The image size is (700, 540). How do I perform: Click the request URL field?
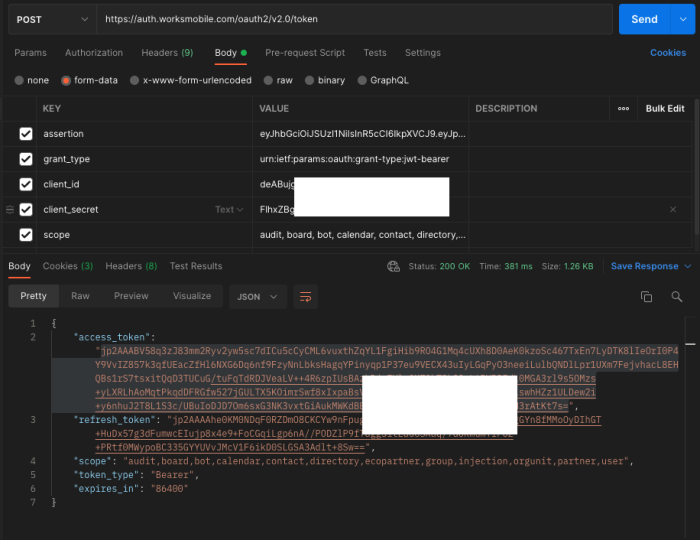tap(354, 19)
